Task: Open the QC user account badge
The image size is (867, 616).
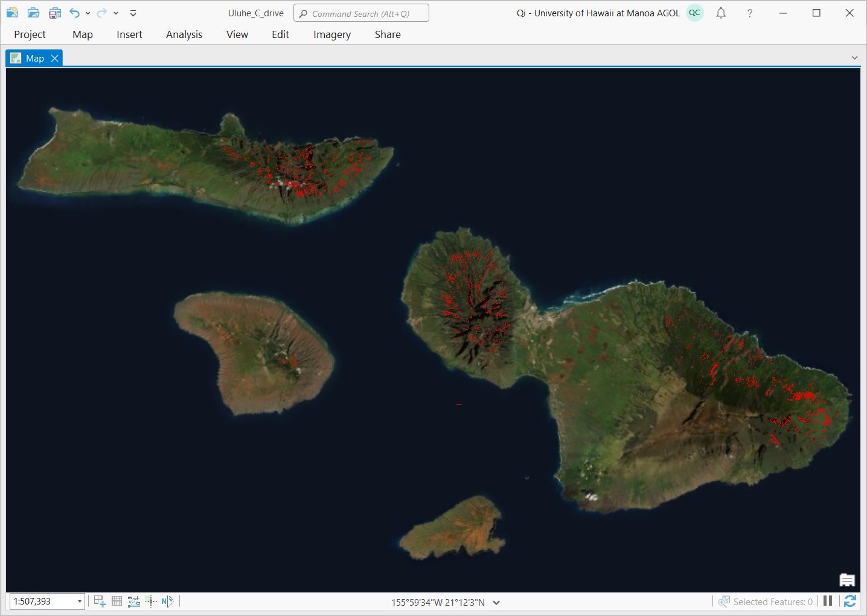Action: point(695,13)
